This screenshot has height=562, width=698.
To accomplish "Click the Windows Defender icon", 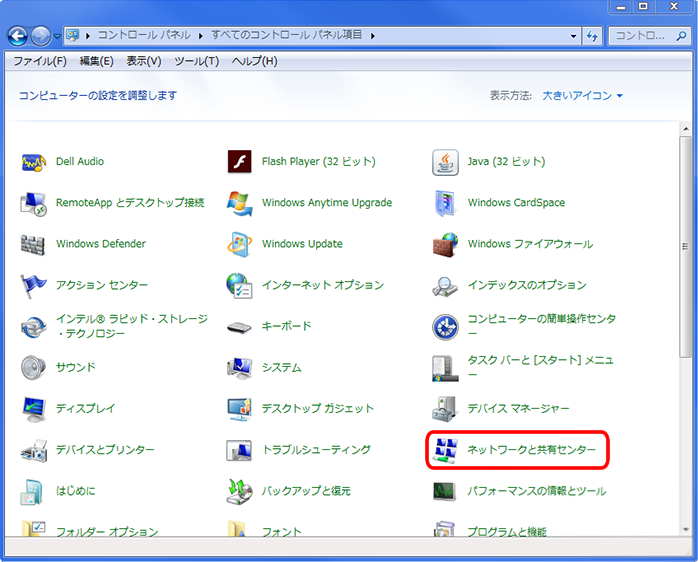I will coord(34,244).
